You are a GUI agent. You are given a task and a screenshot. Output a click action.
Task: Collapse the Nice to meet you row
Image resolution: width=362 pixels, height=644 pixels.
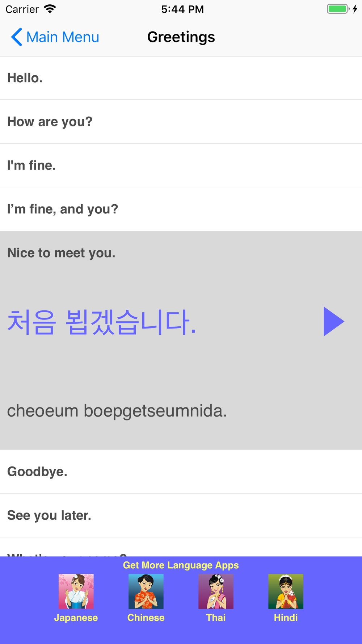tap(61, 253)
